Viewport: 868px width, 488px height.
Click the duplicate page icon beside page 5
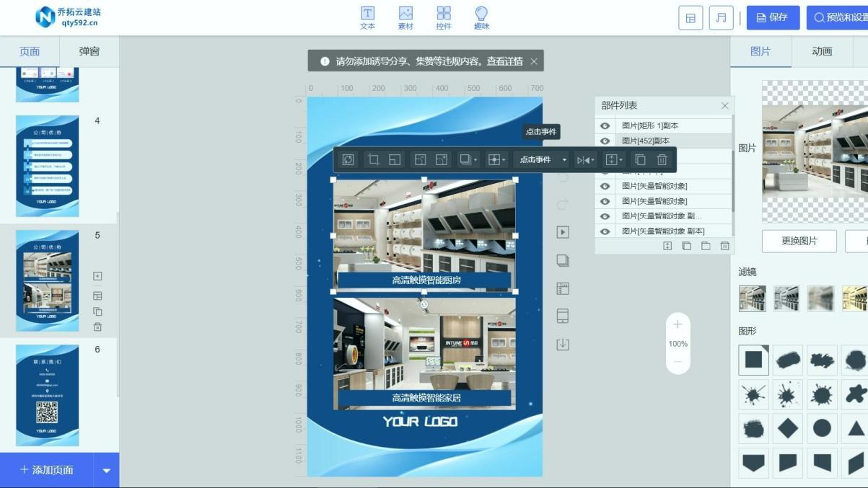click(x=97, y=311)
